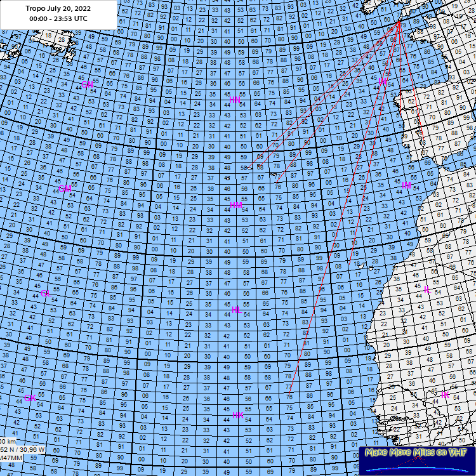Click the magenta IM field label
The height and width of the screenshot is (476, 476).
pyautogui.click(x=406, y=185)
